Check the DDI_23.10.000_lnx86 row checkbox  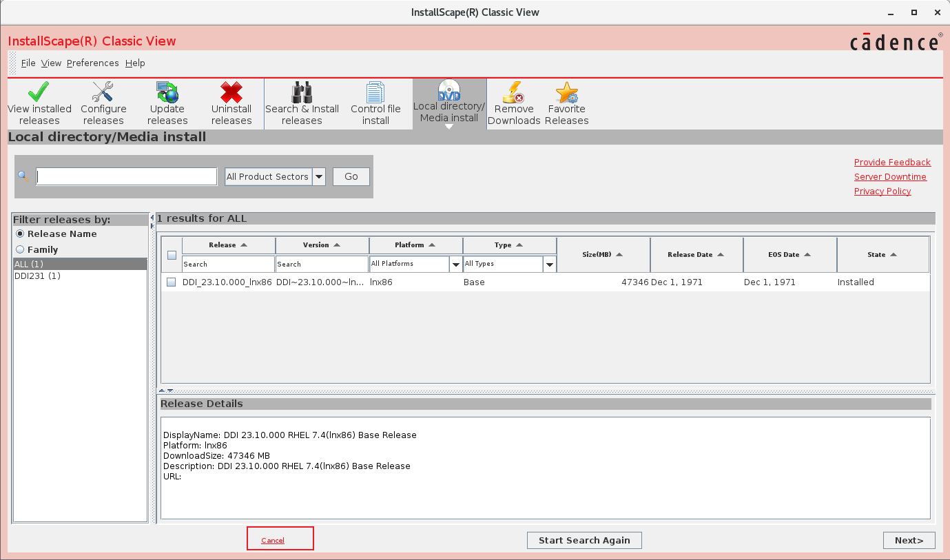(x=172, y=282)
